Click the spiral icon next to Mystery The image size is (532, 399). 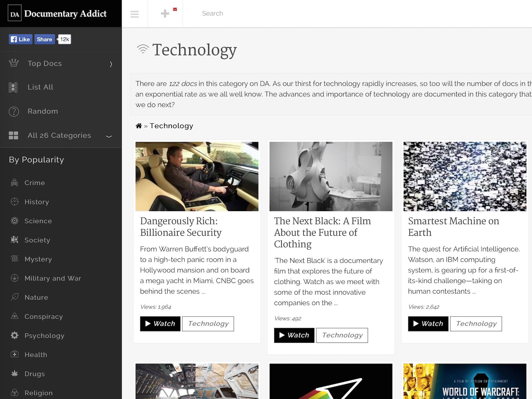pyautogui.click(x=14, y=259)
